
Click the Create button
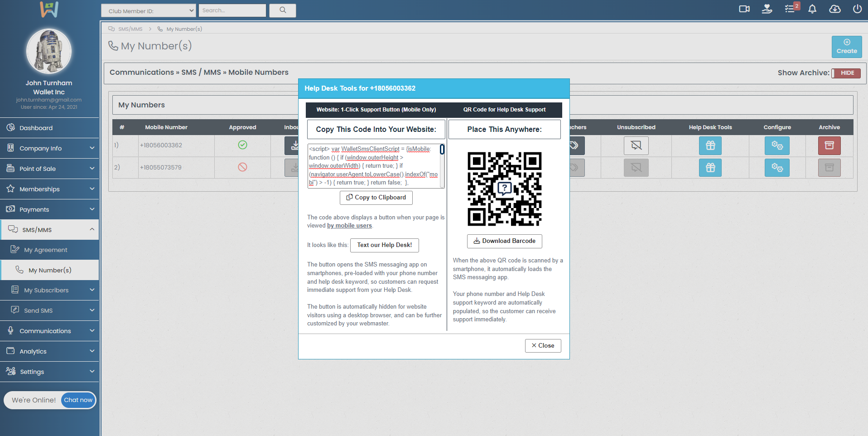[x=846, y=47]
